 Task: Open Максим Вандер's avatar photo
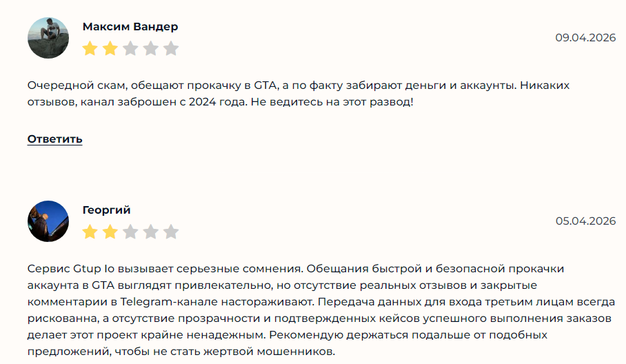(x=48, y=38)
